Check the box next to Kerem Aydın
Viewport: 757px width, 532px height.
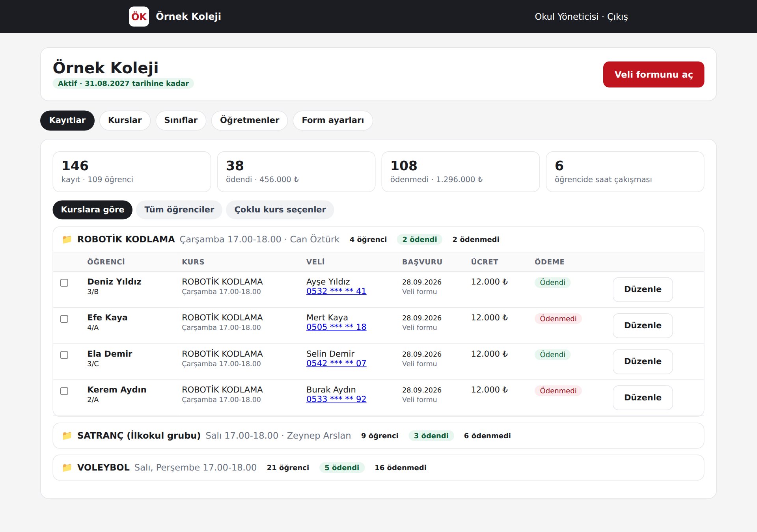[64, 391]
